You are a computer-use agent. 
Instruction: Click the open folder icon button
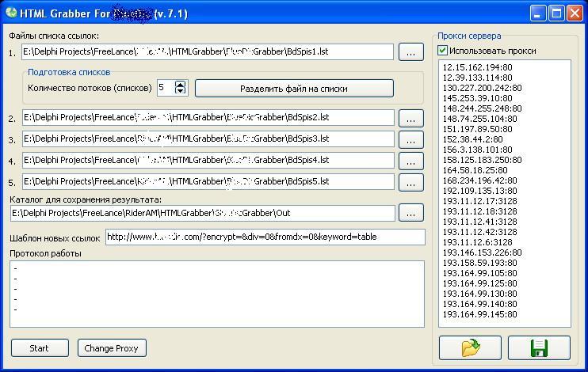pos(470,347)
